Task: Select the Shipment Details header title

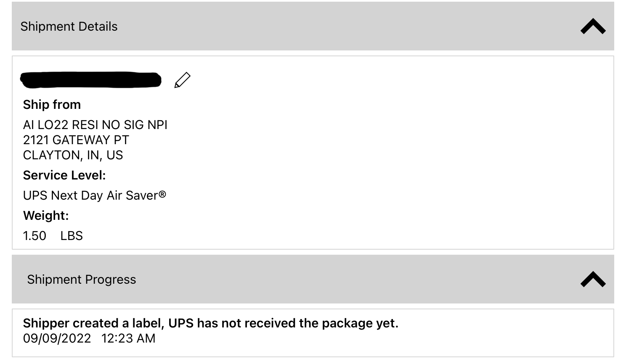Action: point(69,26)
